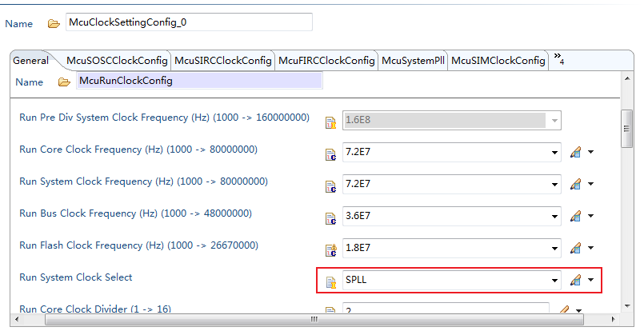Click edit pencil icon for Run Flash Clock Frequency
Viewport: 644px width, 335px height.
[575, 248]
